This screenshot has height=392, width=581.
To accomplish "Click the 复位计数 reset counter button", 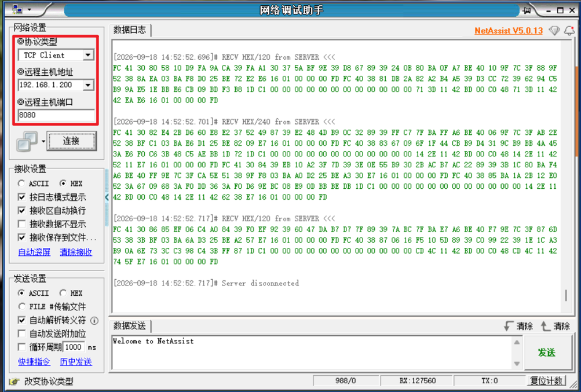I will [x=547, y=380].
